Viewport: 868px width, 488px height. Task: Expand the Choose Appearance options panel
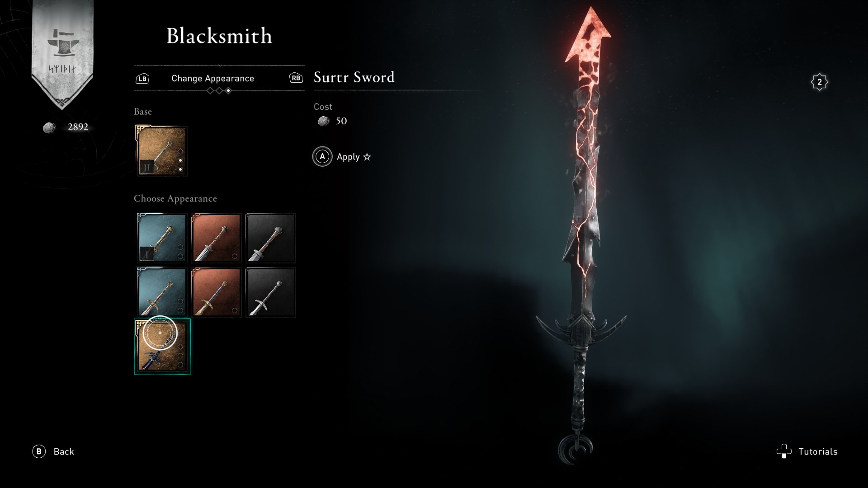(175, 198)
